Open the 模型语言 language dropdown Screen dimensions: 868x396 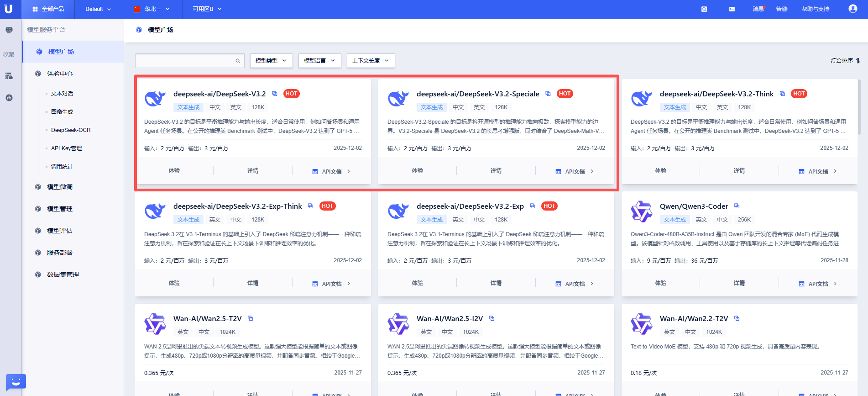[319, 61]
